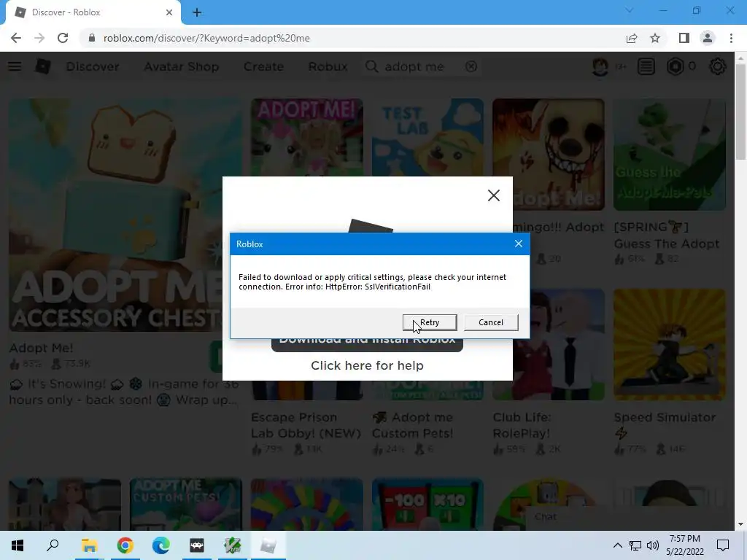Open the Roblox settings gear icon
747x560 pixels.
tap(718, 66)
